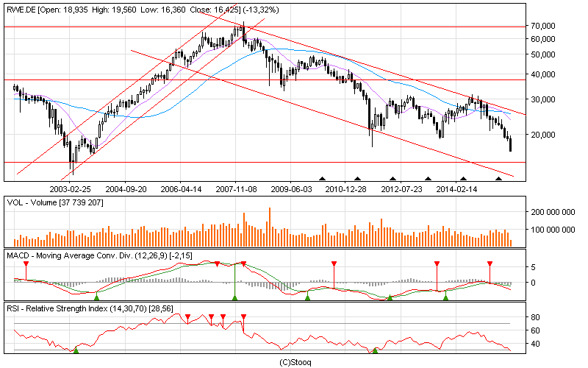
Task: Select the 2003-02-25 date label
Action: click(70, 189)
